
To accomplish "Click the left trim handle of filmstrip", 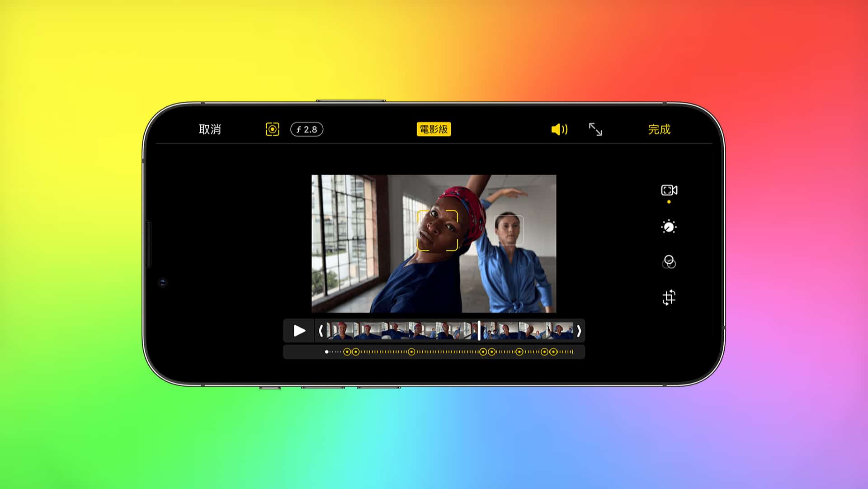I will [x=321, y=331].
